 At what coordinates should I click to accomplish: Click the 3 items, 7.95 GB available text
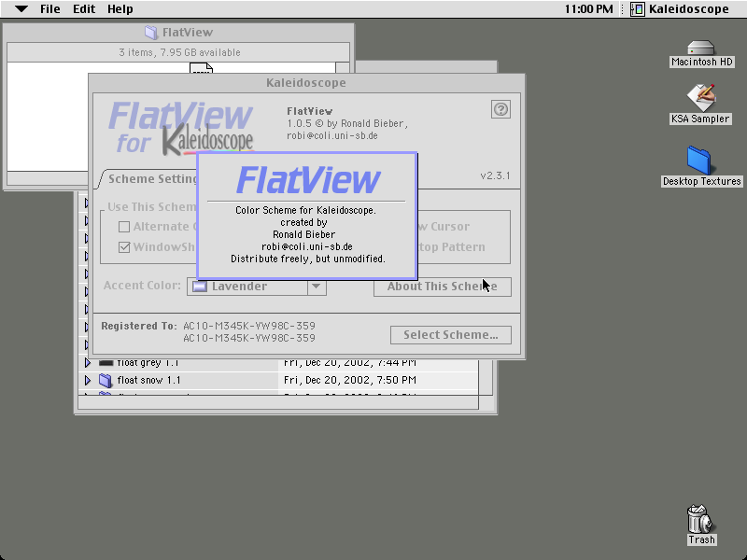pyautogui.click(x=179, y=52)
